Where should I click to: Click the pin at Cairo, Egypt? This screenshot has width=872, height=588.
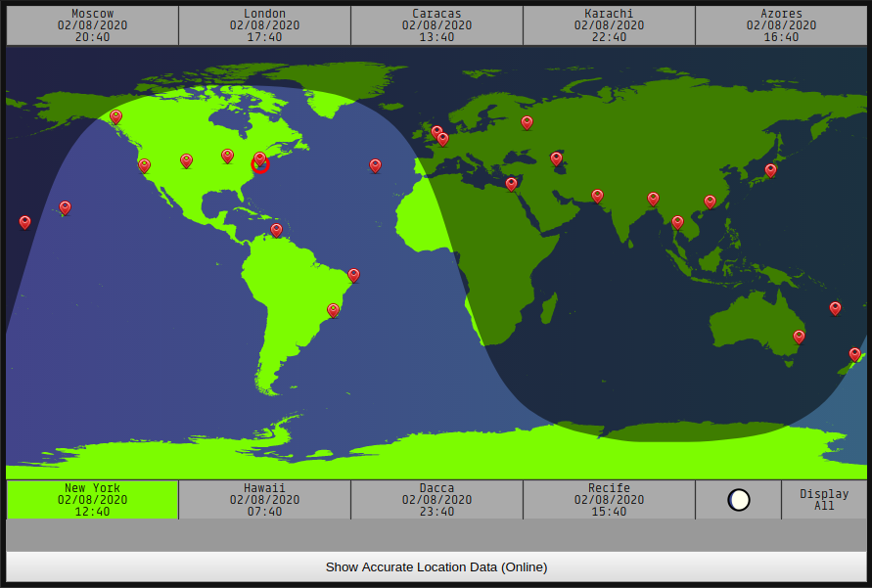click(511, 183)
